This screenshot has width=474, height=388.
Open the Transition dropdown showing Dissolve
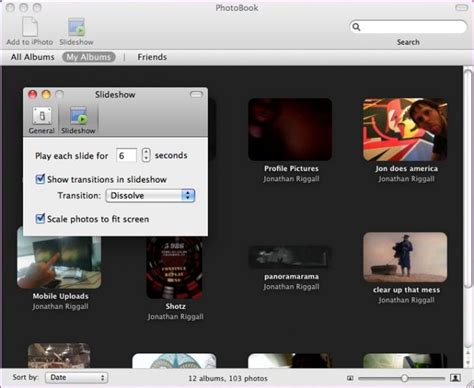click(150, 195)
